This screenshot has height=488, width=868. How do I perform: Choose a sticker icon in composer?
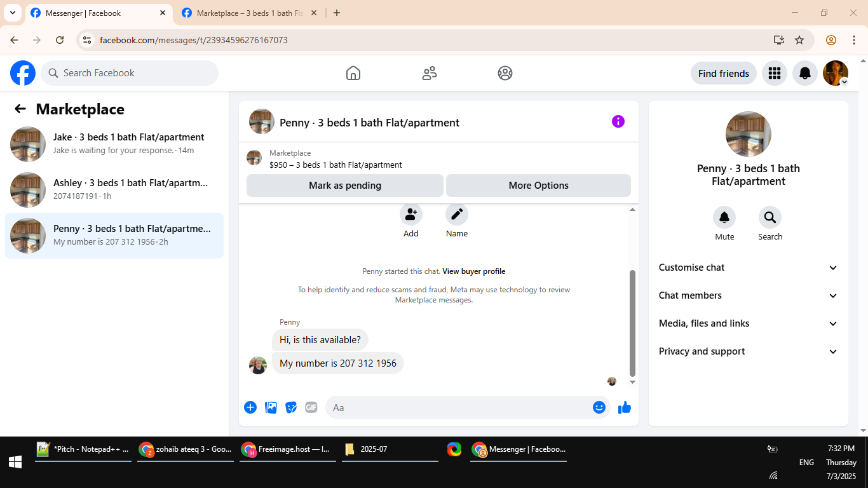[x=291, y=407]
